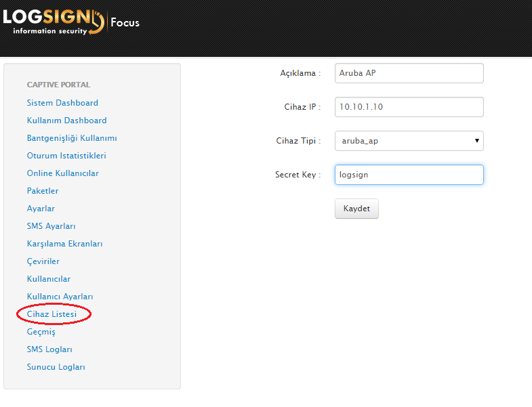This screenshot has width=532, height=407.
Task: Click the Cihaz Tipi label
Action: [299, 141]
